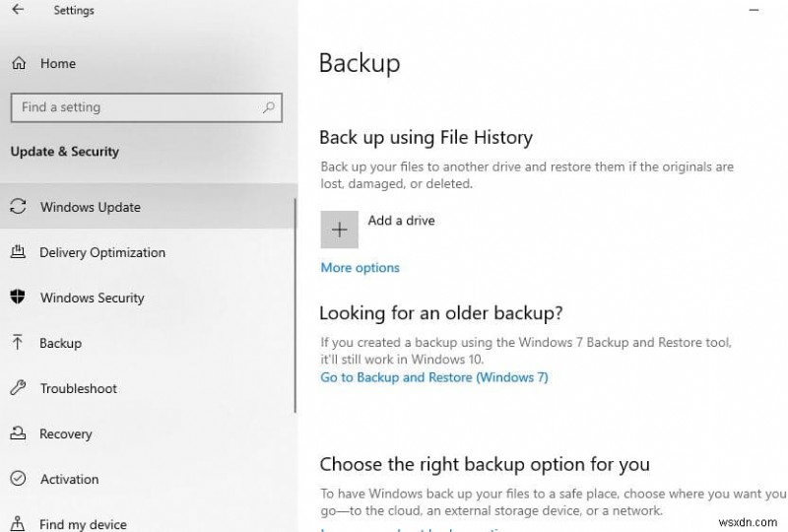Click the Back up using File History heading
The width and height of the screenshot is (788, 532).
(x=427, y=137)
